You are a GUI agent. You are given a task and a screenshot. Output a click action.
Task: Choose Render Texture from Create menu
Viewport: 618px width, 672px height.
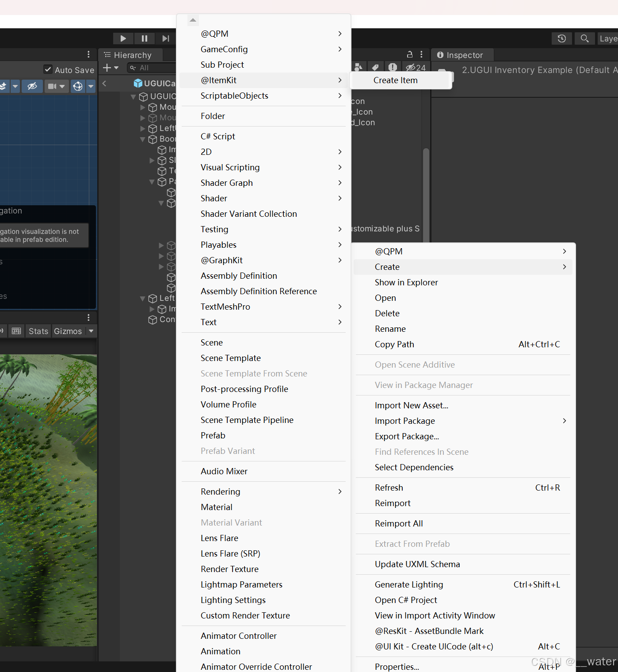click(x=264, y=569)
